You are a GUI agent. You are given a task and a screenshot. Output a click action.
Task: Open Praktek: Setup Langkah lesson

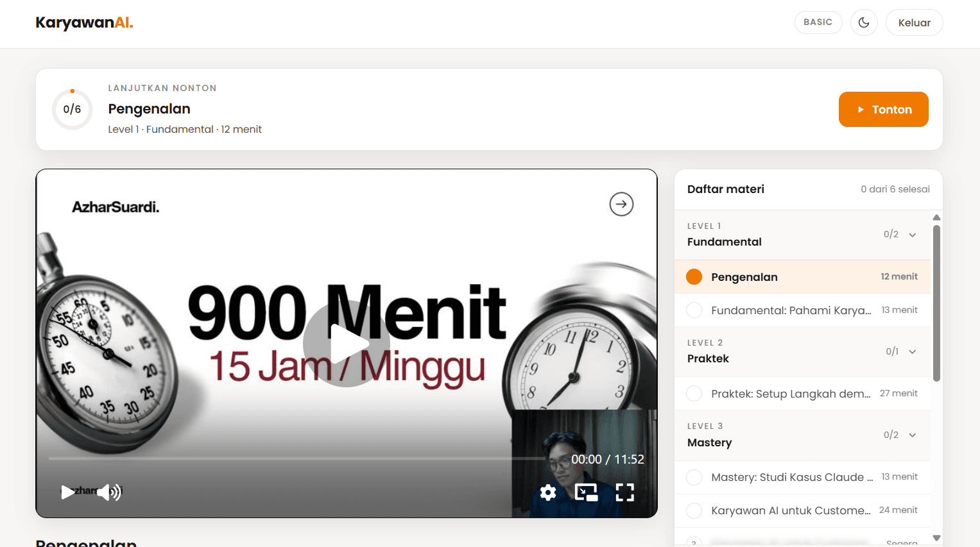coord(802,394)
